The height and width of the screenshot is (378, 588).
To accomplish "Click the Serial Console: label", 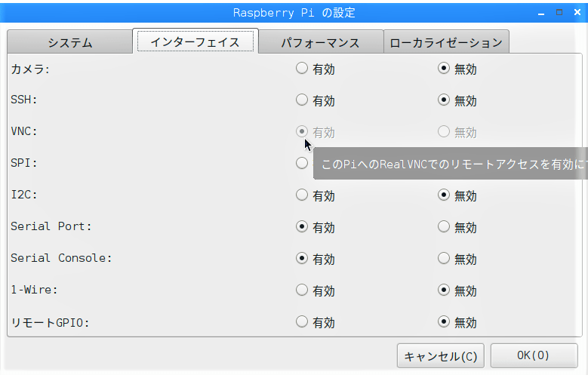I will click(61, 258).
